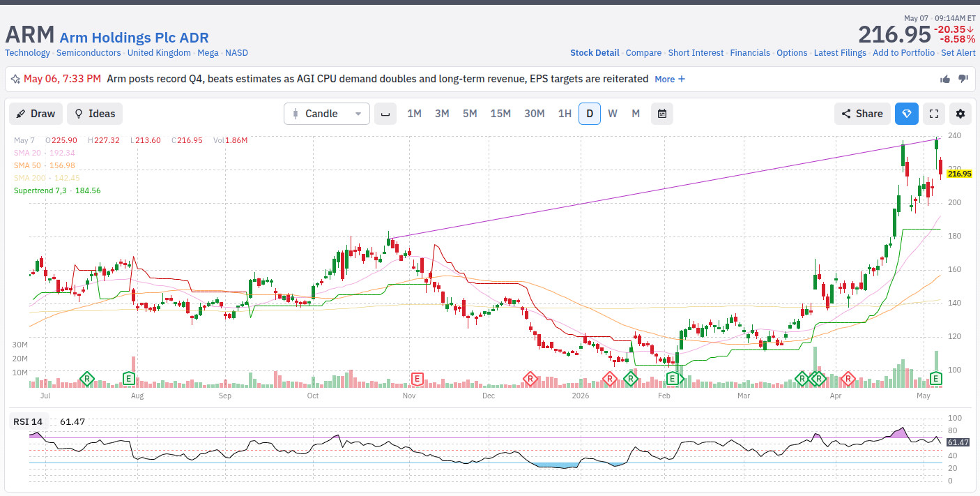
Task: Select the SMA 20 indicator label
Action: point(45,153)
